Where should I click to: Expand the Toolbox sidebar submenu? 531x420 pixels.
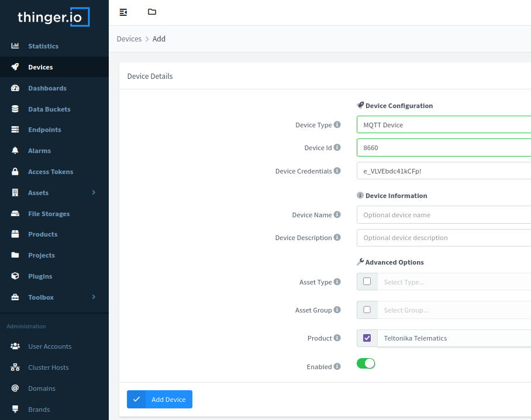(x=93, y=297)
